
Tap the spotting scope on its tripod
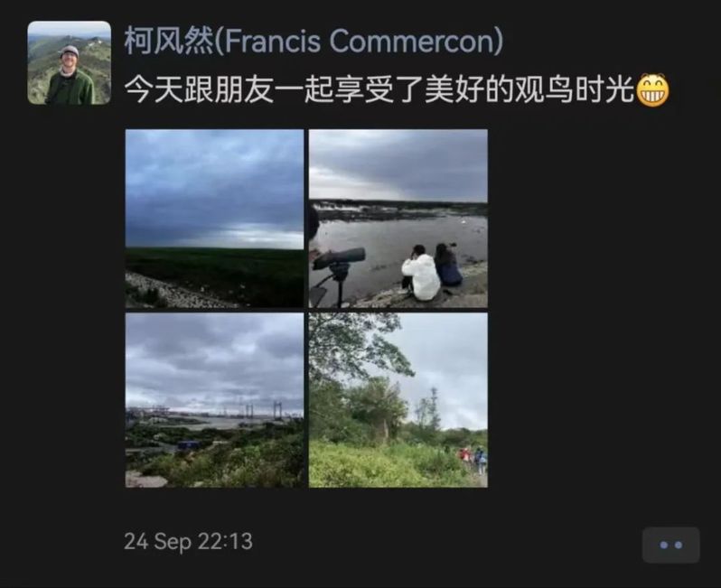tap(339, 274)
